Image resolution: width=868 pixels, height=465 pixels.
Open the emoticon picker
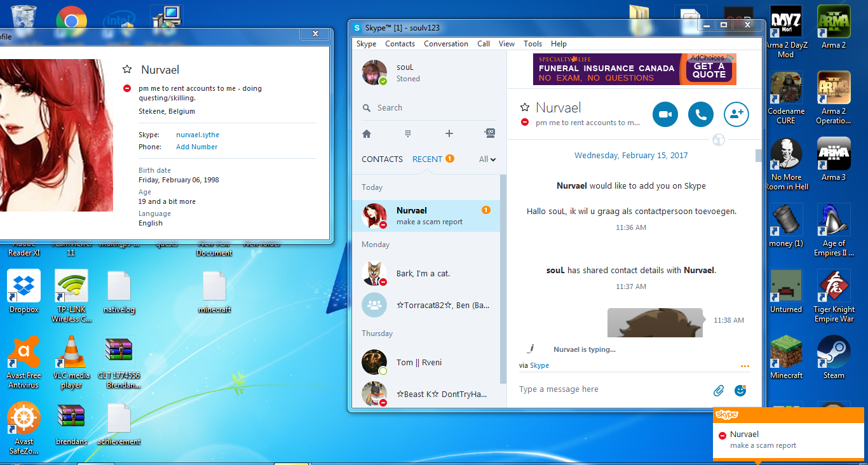(740, 390)
